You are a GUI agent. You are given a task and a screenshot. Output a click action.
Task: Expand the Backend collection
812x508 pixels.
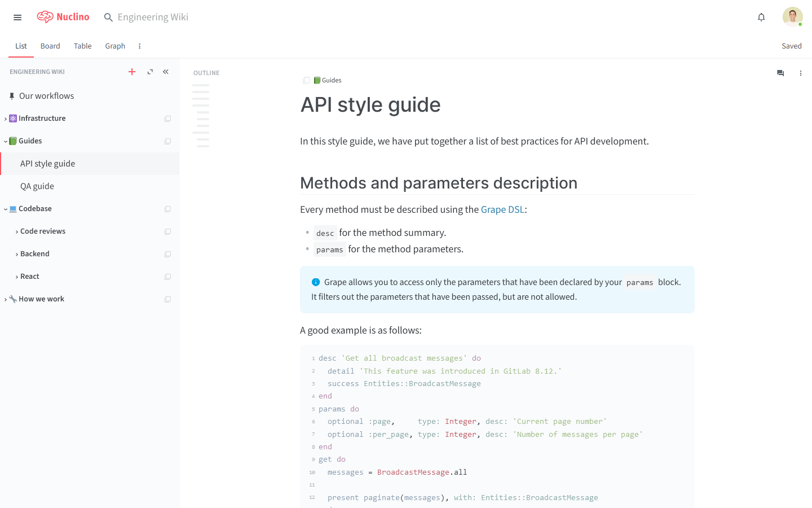(17, 254)
